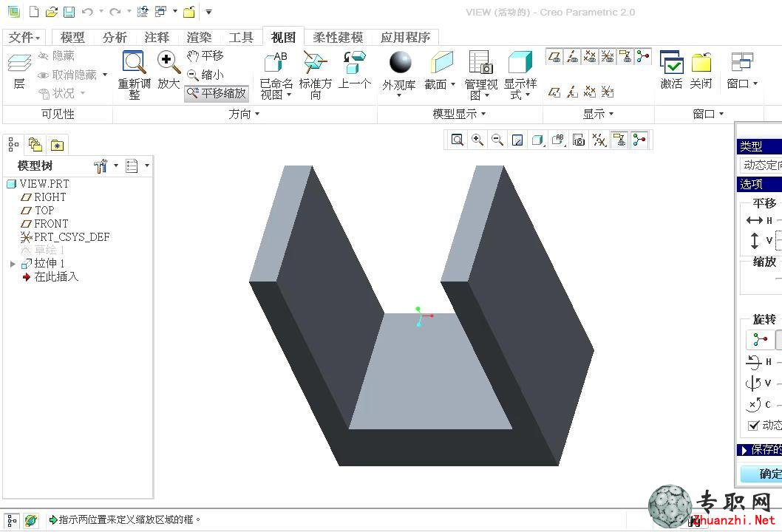The height and width of the screenshot is (532, 782).
Task: Open 类型 combo box showing 动态定向
Action: (x=761, y=165)
